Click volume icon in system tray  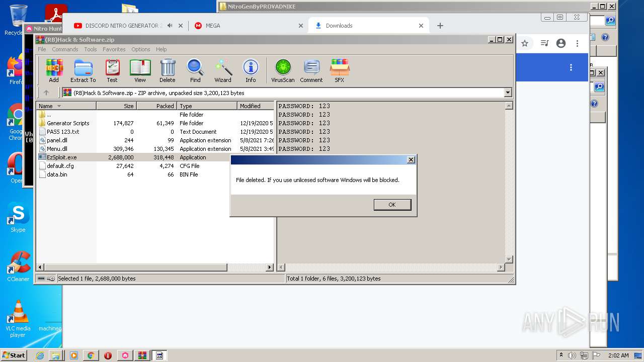[x=572, y=355]
